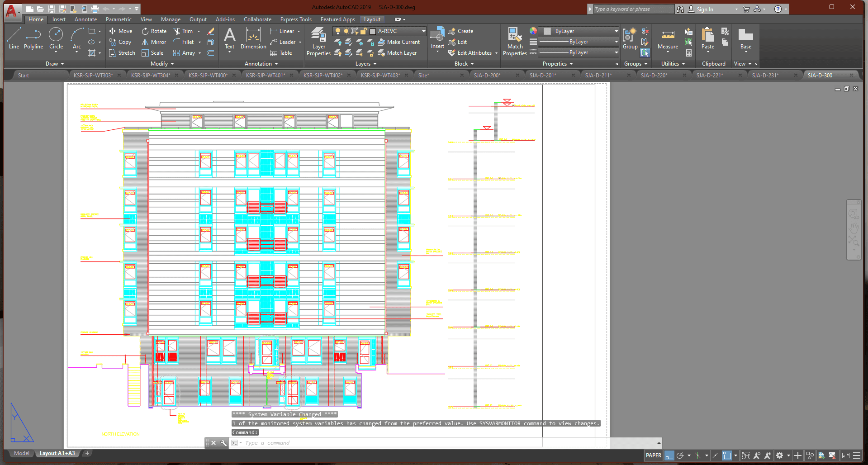
Task: Toggle the layer lock icon
Action: [364, 31]
